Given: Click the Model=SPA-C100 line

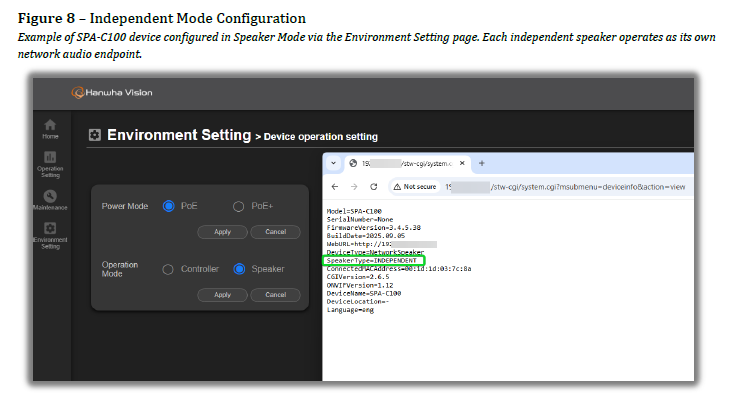Looking at the screenshot, I should coord(354,211).
